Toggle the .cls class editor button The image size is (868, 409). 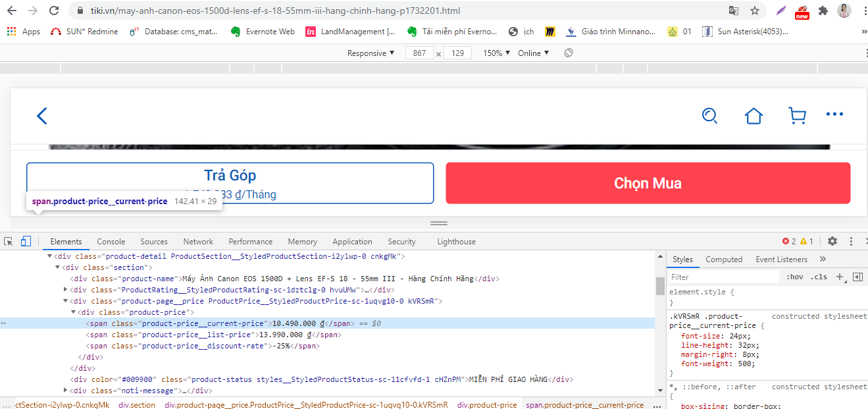[819, 277]
